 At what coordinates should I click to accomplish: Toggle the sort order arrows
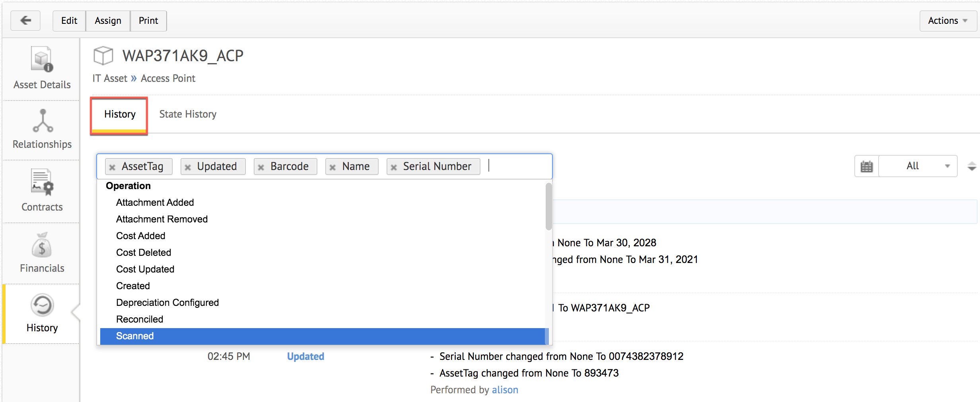click(x=972, y=166)
